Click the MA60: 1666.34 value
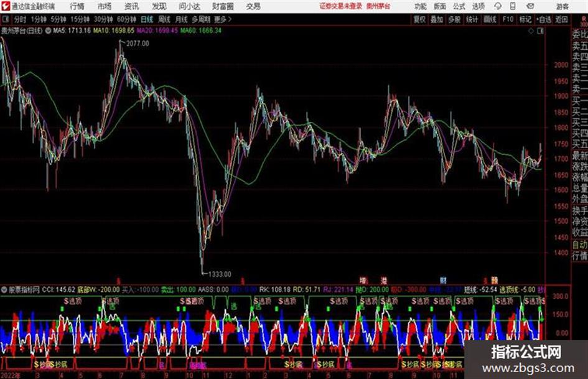Screen dimensions: 588x379 [200, 30]
